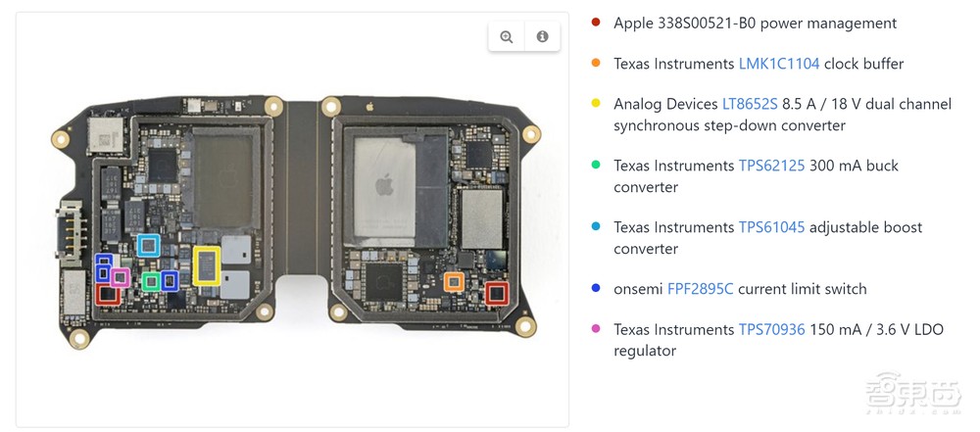Click the green-outlined chip on the board
The height and width of the screenshot is (432, 980).
(151, 281)
